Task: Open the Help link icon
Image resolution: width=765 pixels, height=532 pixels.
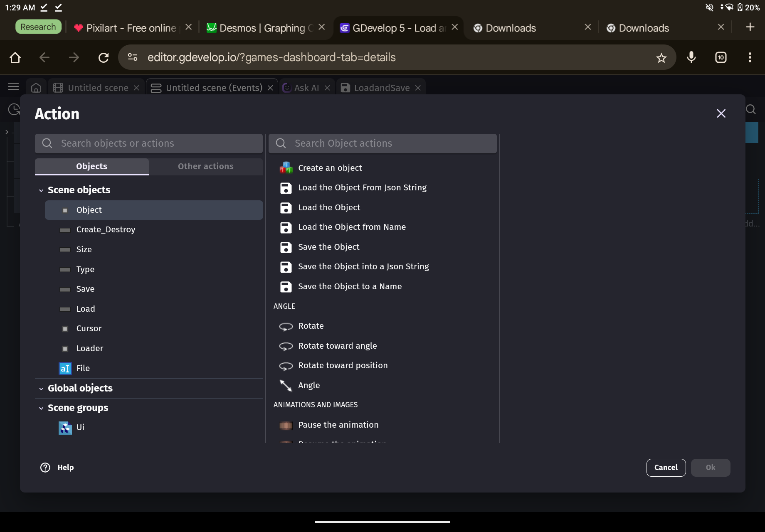Action: (45, 468)
